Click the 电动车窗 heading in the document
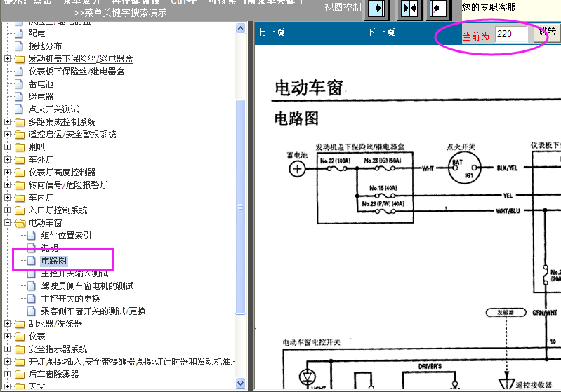 pos(308,88)
